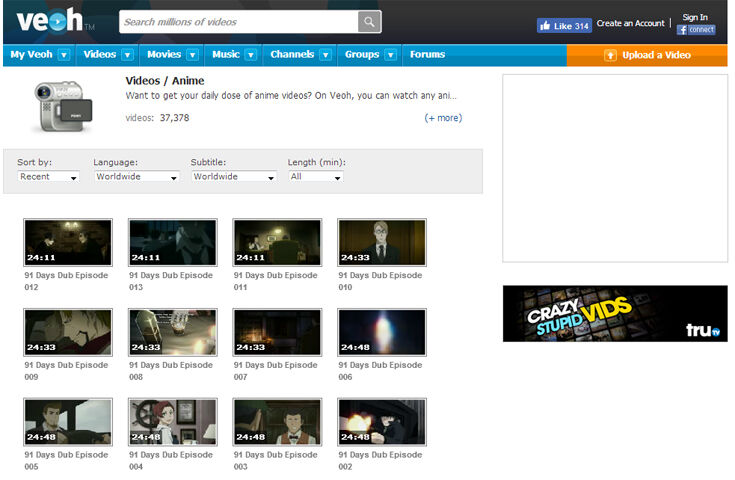Click the camcorder category image
Screen dimensions: 735x480
click(x=63, y=107)
